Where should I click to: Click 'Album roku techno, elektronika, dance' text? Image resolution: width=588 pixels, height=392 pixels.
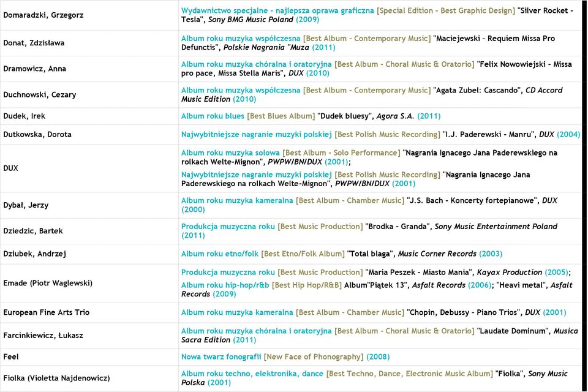(x=252, y=374)
